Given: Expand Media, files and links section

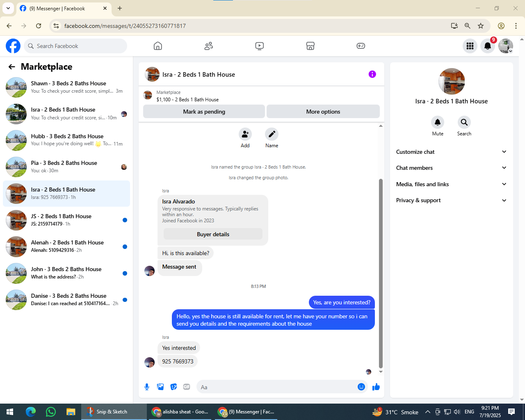Looking at the screenshot, I should 452,184.
